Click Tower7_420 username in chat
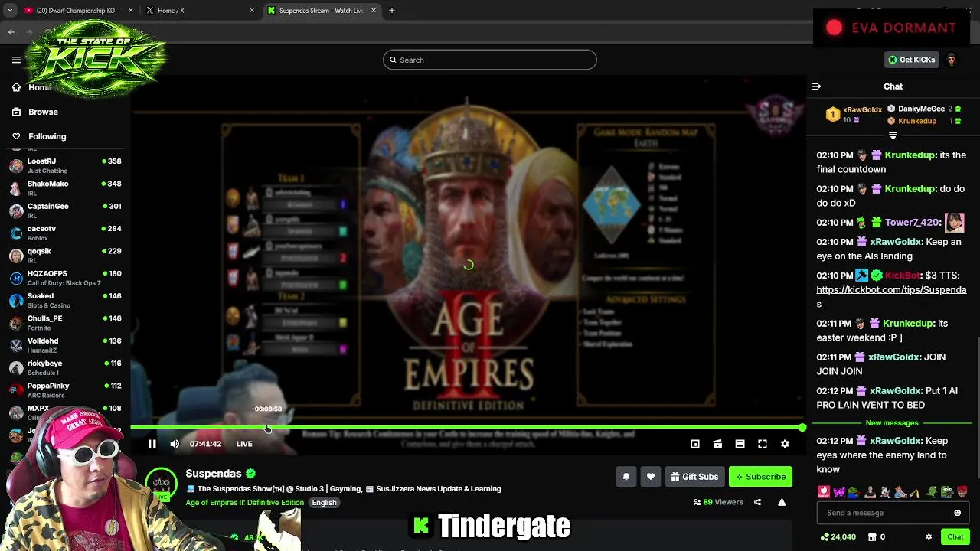The image size is (980, 551). tap(911, 223)
